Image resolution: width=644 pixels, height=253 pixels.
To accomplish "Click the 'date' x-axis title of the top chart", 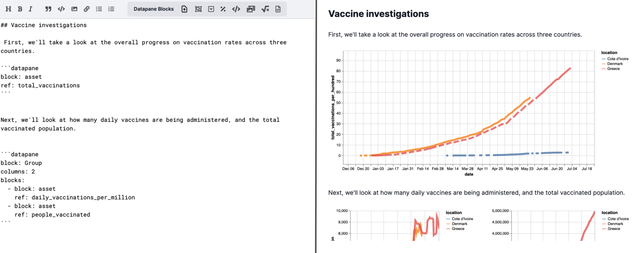I will (469, 174).
